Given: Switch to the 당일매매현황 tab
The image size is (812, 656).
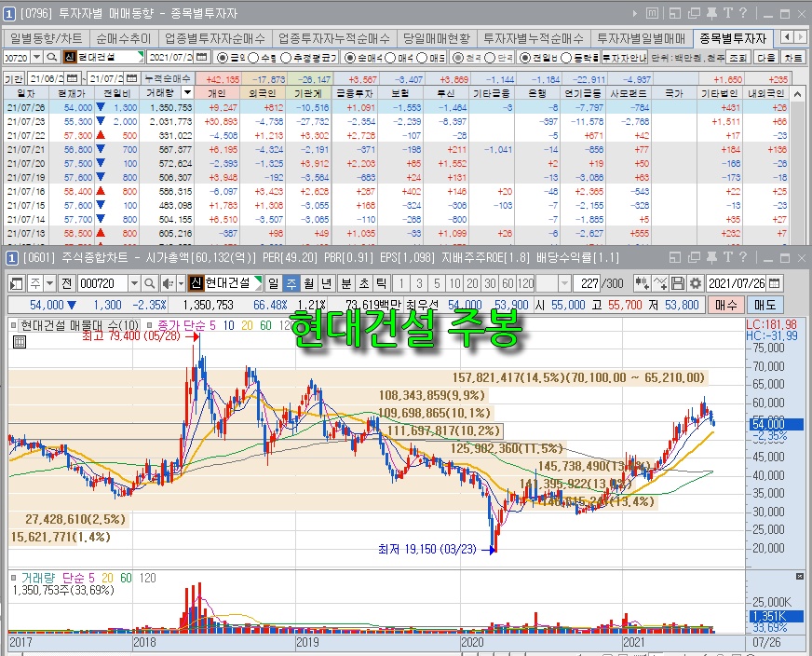Looking at the screenshot, I should [x=437, y=38].
